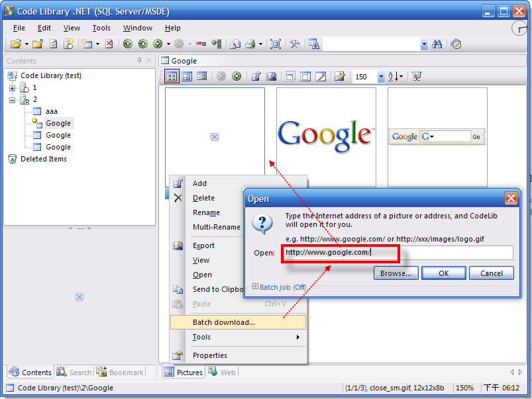Click the picture with pencil edit image icon
The height and width of the screenshot is (399, 532).
(x=340, y=76)
